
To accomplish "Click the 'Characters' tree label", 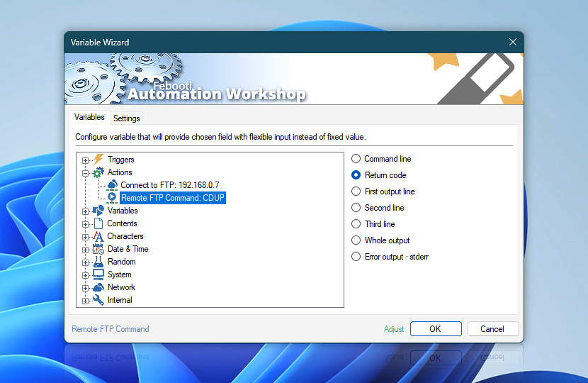I will tap(125, 236).
